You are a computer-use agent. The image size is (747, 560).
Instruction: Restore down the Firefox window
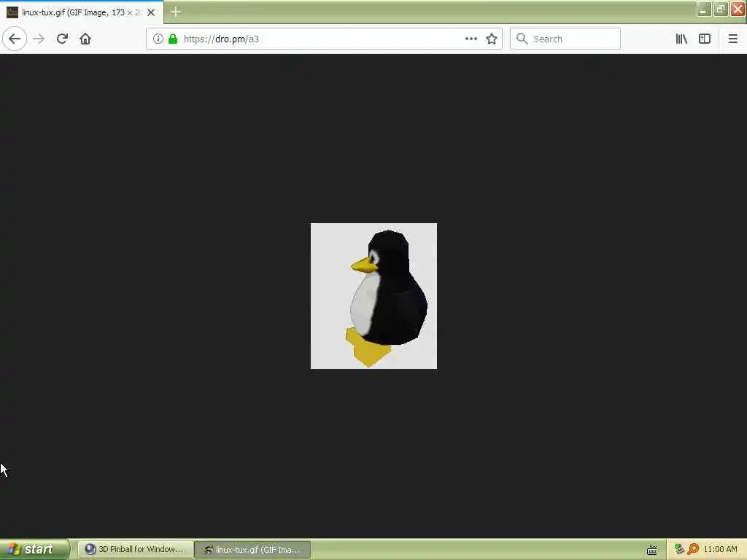tap(720, 9)
